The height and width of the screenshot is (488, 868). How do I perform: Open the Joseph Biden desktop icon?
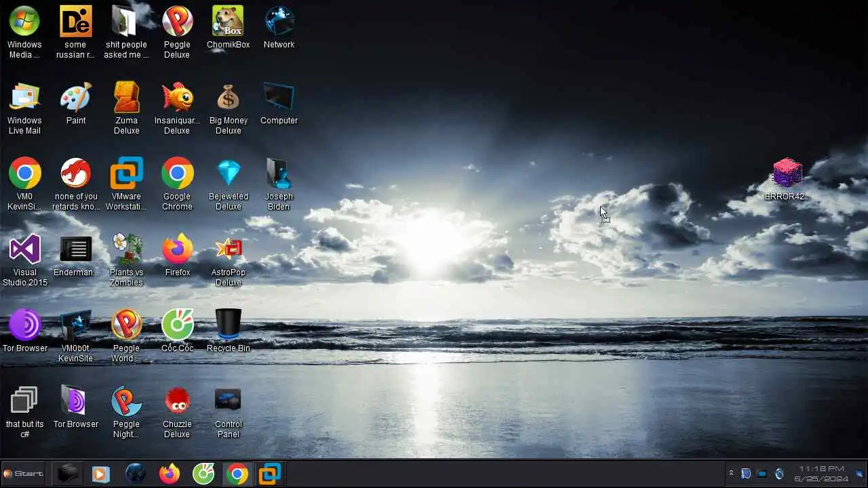point(279,184)
